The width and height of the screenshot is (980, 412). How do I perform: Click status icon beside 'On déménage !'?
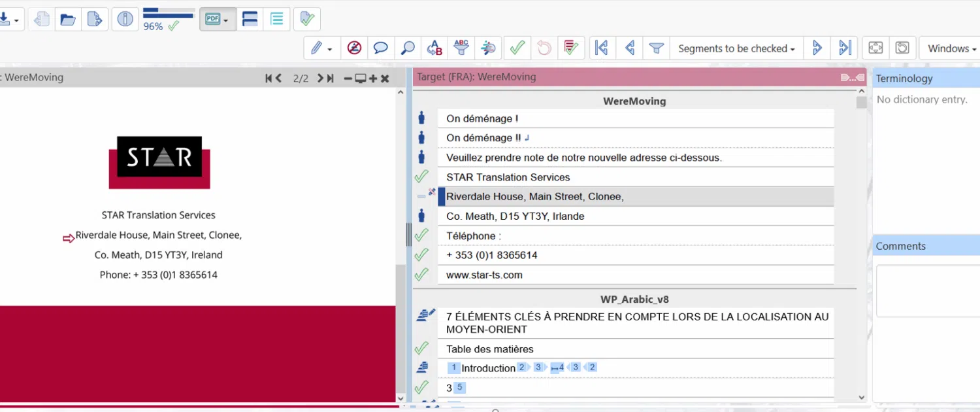click(x=421, y=118)
